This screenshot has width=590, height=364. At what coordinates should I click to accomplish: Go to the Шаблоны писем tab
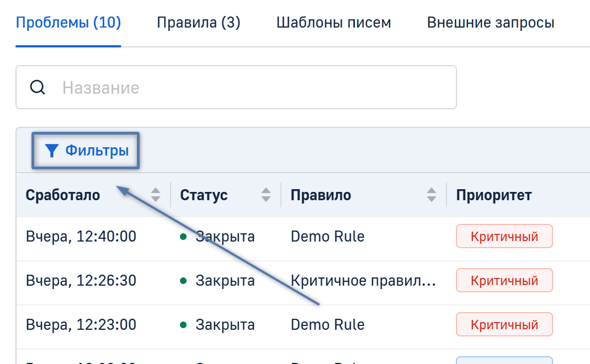point(333,23)
